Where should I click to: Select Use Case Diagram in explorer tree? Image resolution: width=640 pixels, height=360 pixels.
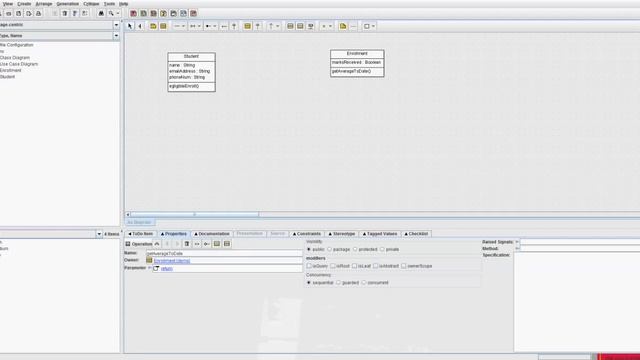click(19, 64)
